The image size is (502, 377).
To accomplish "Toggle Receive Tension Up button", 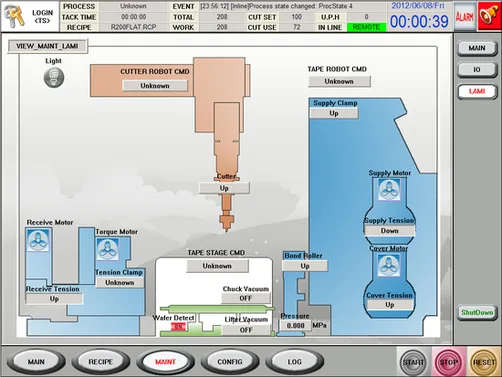I will (54, 299).
